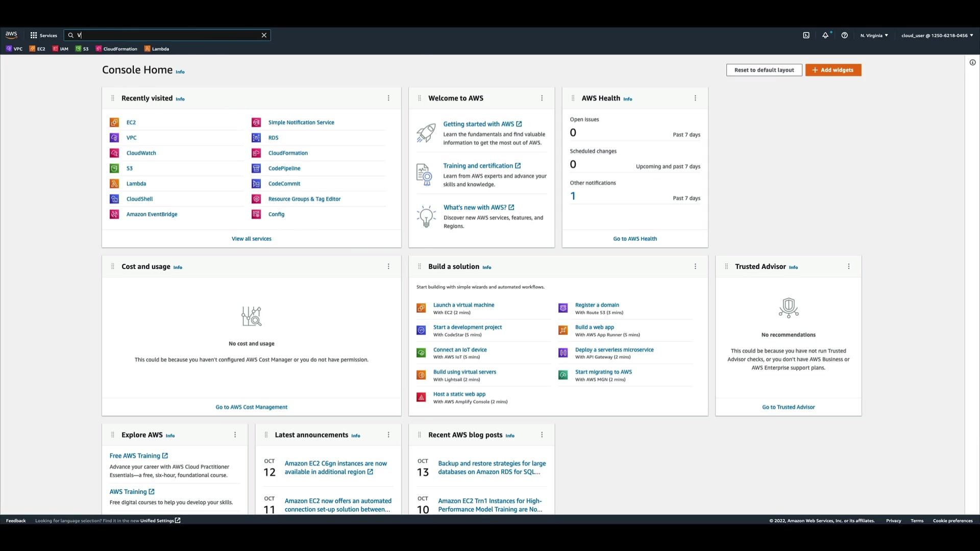Click Add widgets button
Viewport: 980px width, 551px height.
(x=833, y=70)
